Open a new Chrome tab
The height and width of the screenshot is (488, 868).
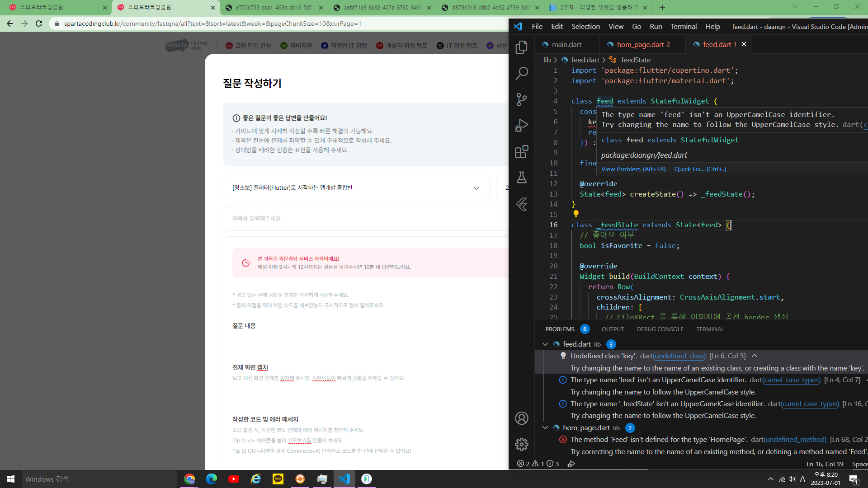(662, 8)
